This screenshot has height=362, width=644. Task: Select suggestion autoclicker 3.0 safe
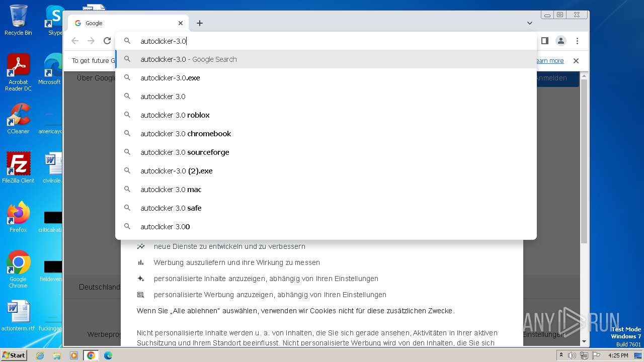[x=326, y=208]
